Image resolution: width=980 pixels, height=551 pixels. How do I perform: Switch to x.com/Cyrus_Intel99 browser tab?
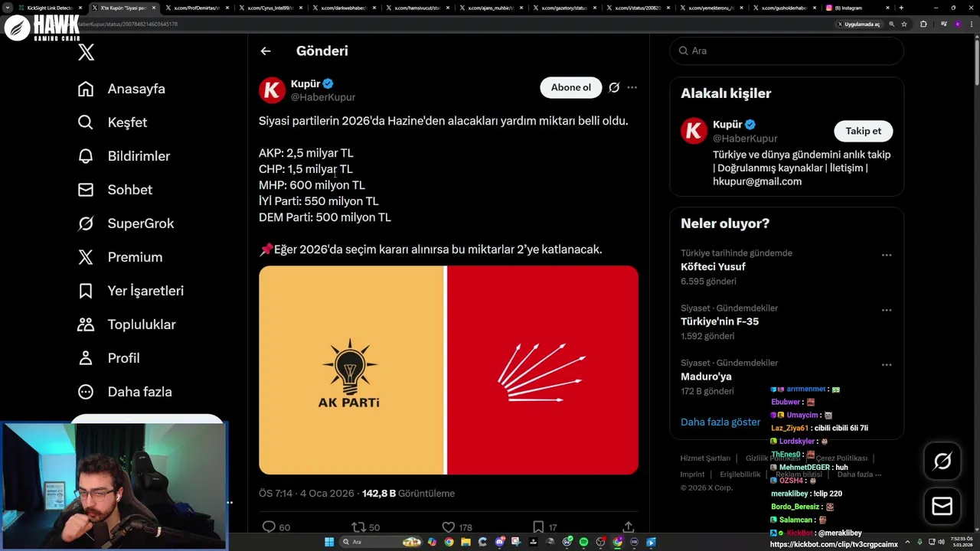271,8
